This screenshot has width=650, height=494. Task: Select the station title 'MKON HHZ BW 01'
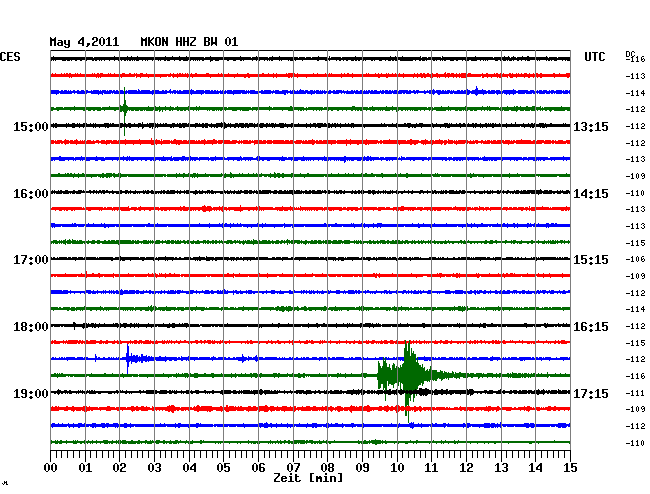[189, 41]
